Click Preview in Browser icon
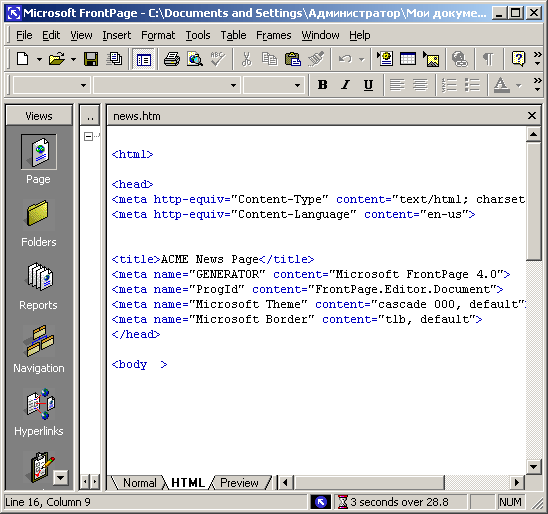 [x=195, y=59]
